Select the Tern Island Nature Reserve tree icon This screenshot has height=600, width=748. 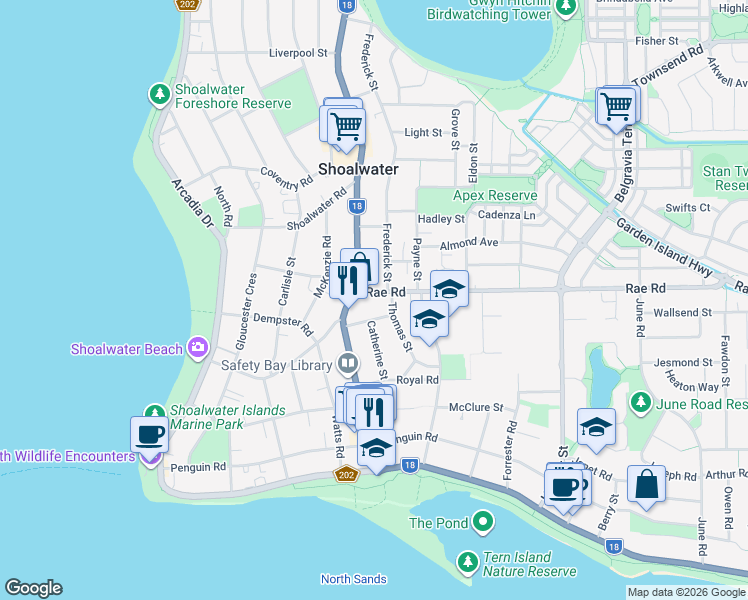pyautogui.click(x=468, y=563)
